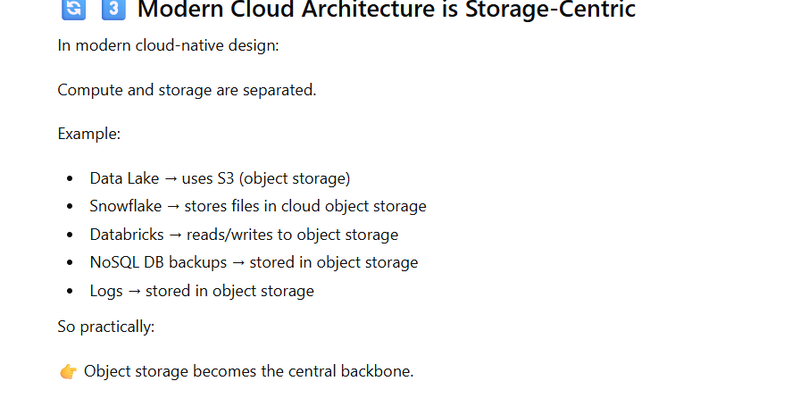
Task: Click the arrow symbol after "Data Lake"
Action: (168, 179)
